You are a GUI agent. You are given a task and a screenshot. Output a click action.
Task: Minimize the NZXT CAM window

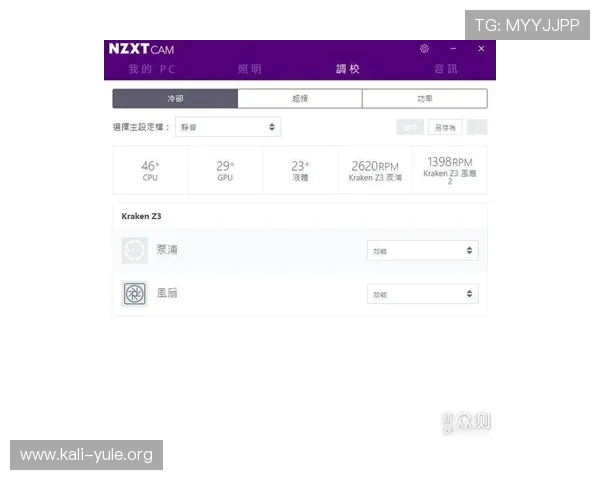(x=453, y=49)
